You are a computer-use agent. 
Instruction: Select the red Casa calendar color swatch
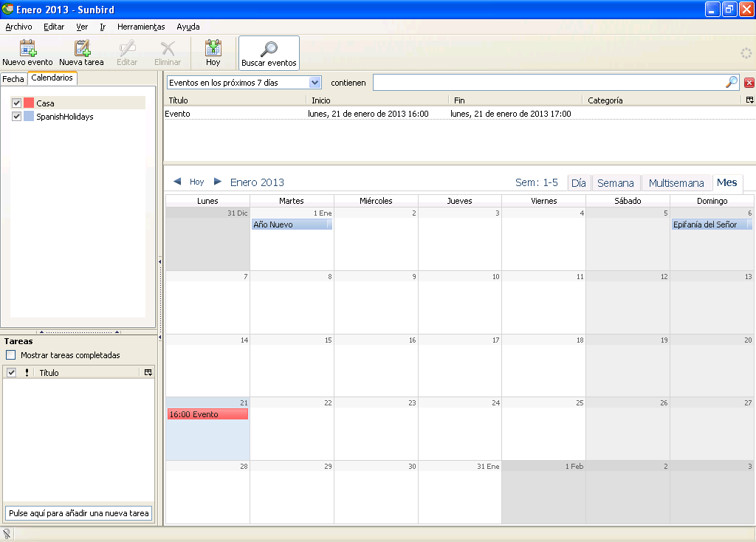(29, 103)
